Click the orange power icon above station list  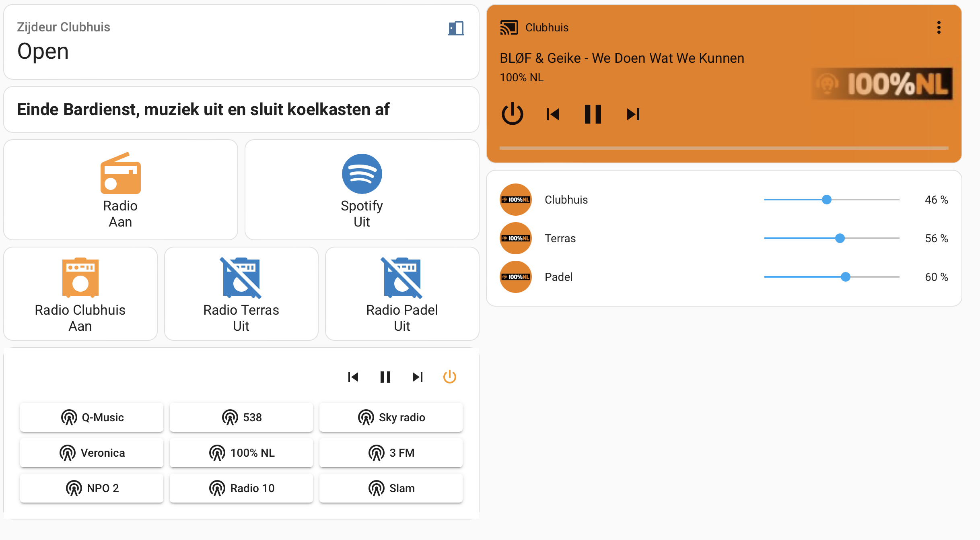point(449,377)
